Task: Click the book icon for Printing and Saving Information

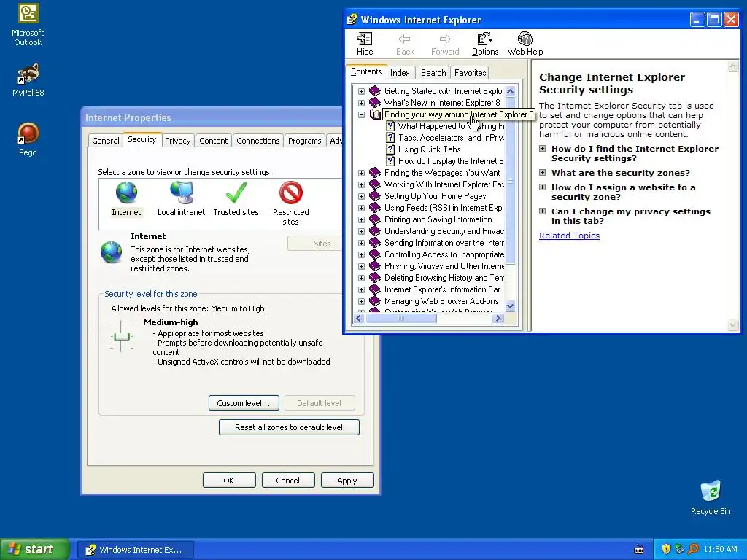Action: [x=375, y=219]
